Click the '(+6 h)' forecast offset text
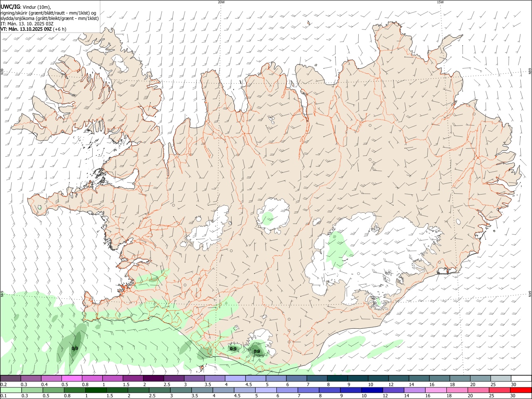Screen dimensions: 532x399 [59, 29]
